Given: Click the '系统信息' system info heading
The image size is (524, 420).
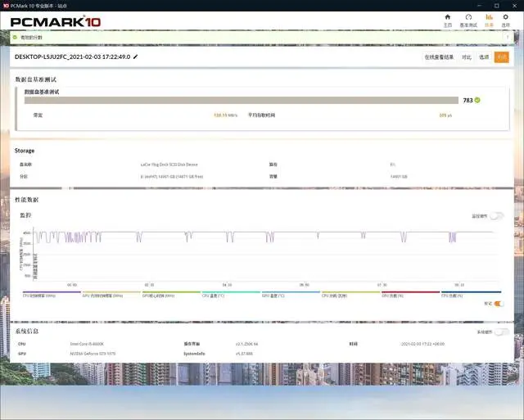Looking at the screenshot, I should (x=27, y=332).
